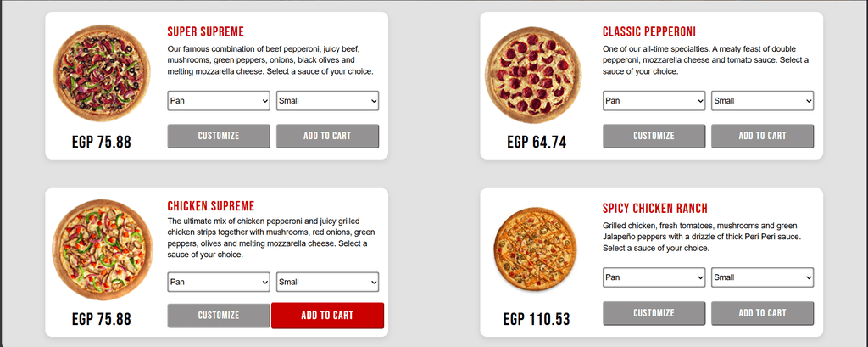868x347 pixels.
Task: Open Spicy Chicken Ranch size dropdown
Action: point(762,277)
